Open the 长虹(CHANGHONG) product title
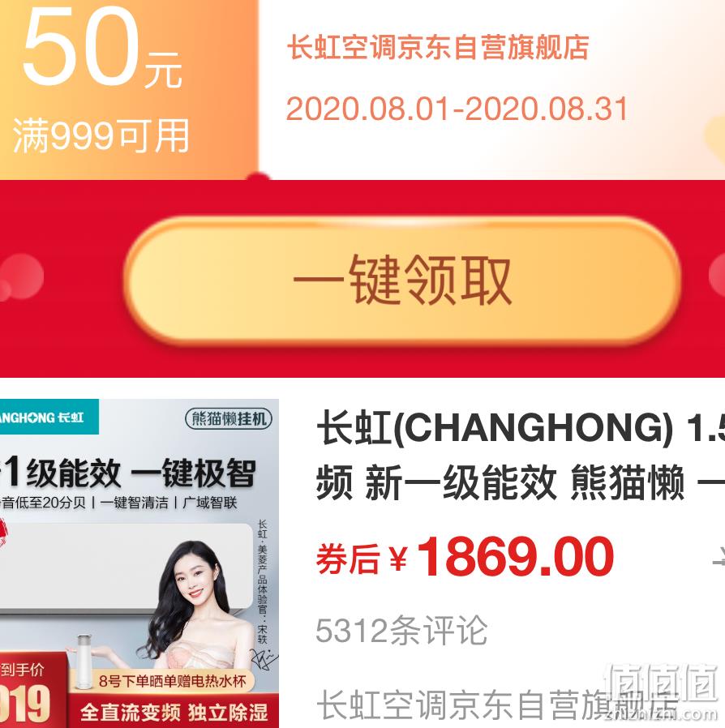725x728 pixels. pyautogui.click(x=521, y=427)
